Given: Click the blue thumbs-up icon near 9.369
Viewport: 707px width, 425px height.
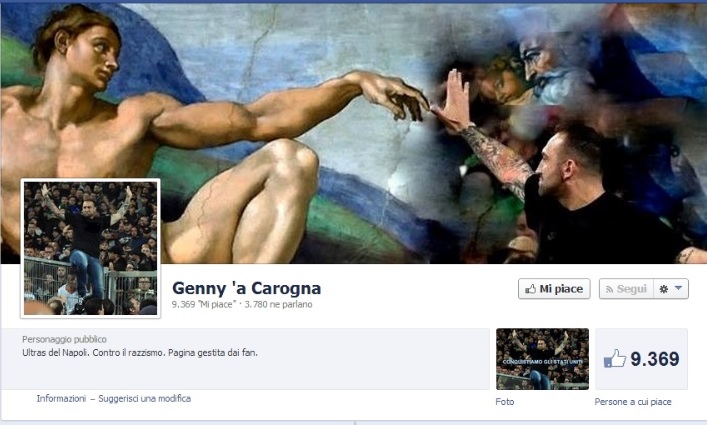Looking at the screenshot, I should [x=615, y=359].
